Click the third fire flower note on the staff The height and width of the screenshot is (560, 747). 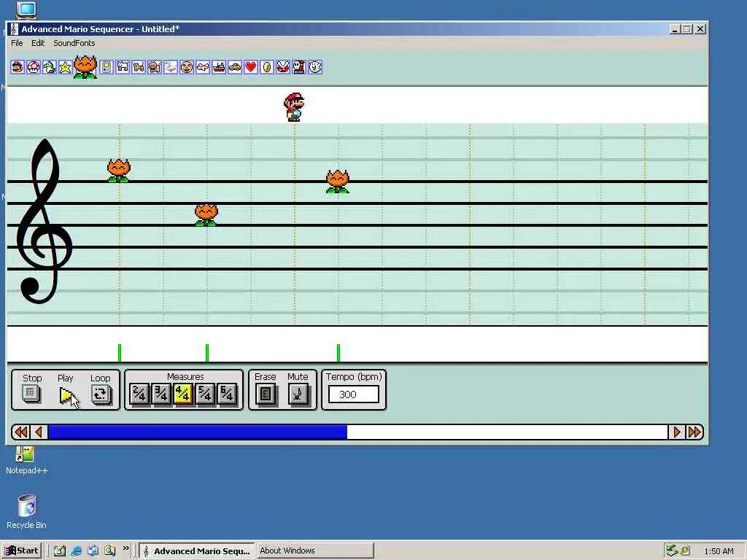click(x=338, y=182)
